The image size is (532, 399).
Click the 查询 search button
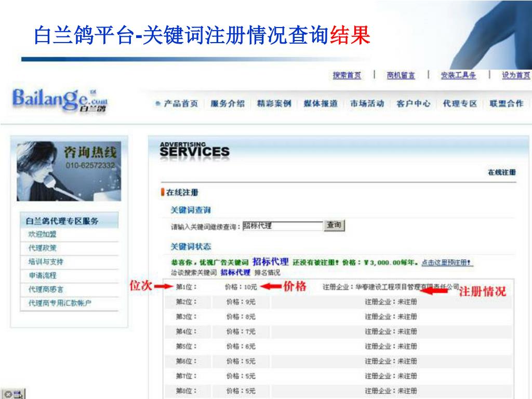[334, 225]
